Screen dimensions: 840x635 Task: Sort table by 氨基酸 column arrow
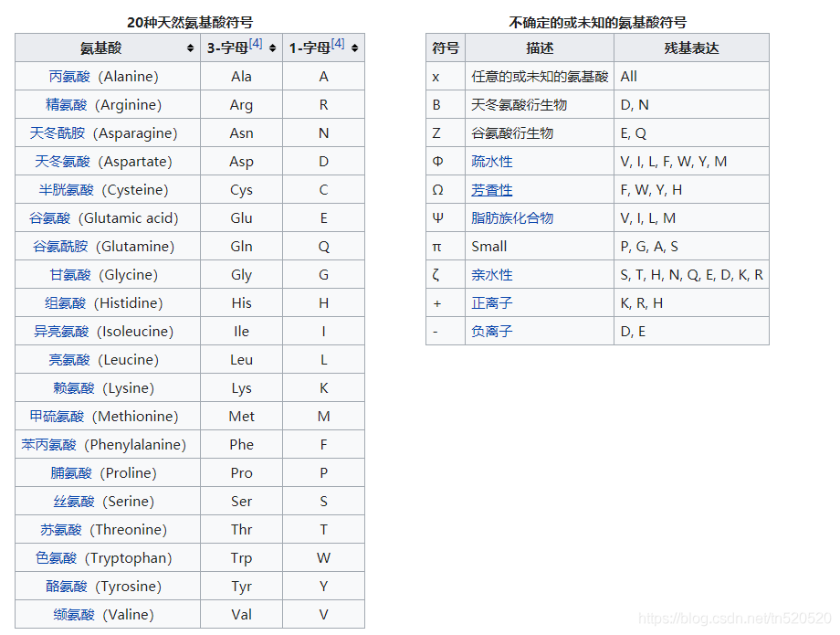click(x=190, y=48)
